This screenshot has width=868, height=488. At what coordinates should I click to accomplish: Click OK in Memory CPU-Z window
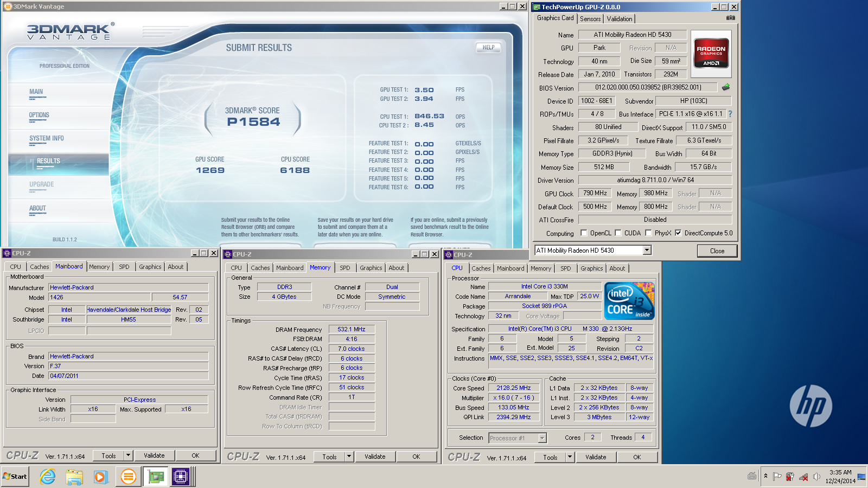[x=416, y=457]
